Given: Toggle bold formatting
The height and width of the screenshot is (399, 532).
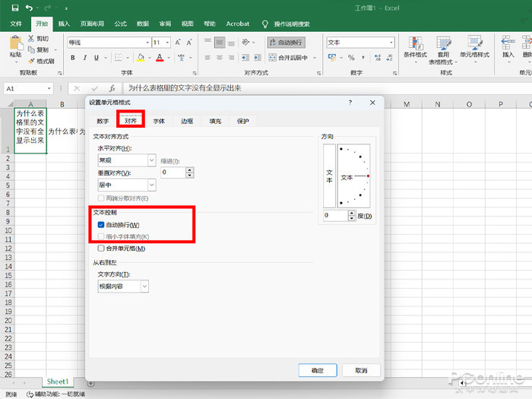Looking at the screenshot, I should [73, 58].
